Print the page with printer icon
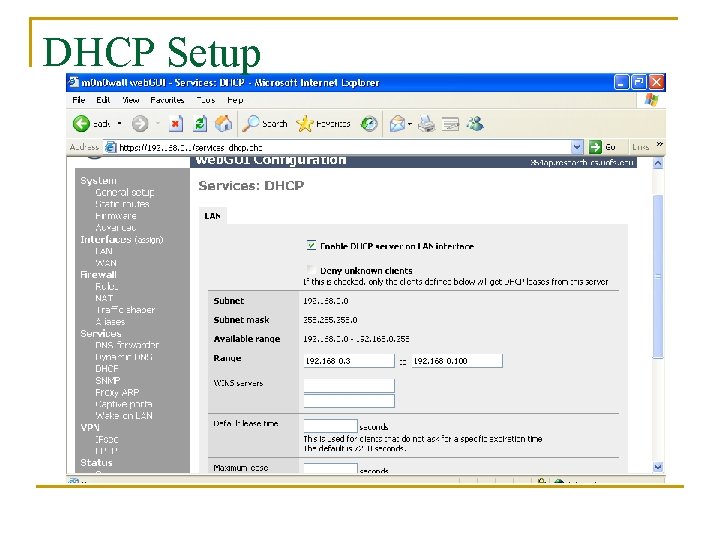 427,124
